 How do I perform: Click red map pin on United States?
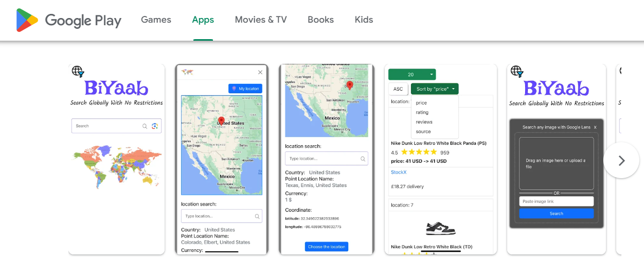(x=221, y=122)
